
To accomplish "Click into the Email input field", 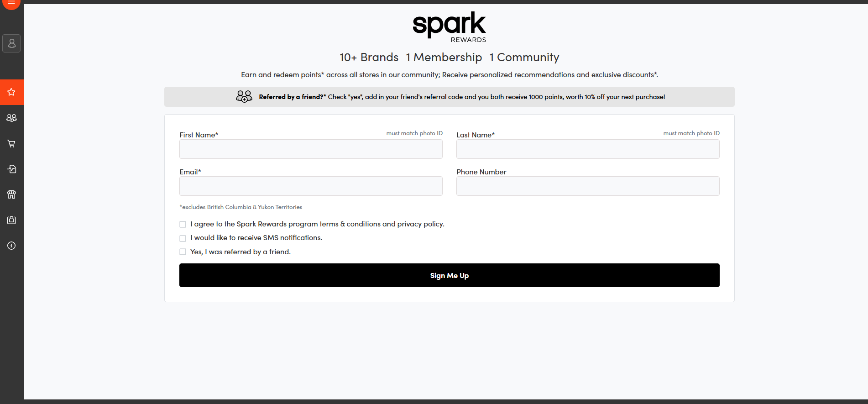I will (x=311, y=186).
